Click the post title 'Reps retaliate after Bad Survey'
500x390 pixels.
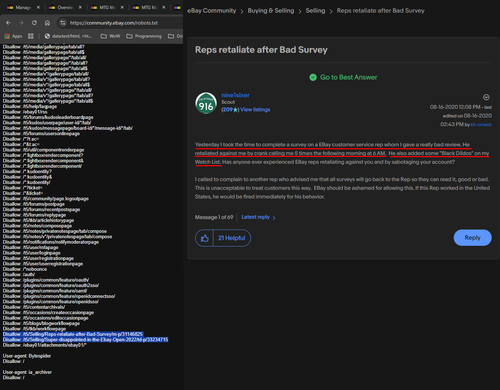261,50
